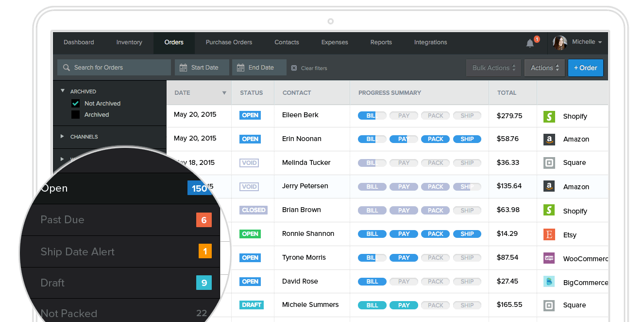Click the PAY progress pill for Eileen Berk
The height and width of the screenshot is (322, 644).
[x=404, y=116]
